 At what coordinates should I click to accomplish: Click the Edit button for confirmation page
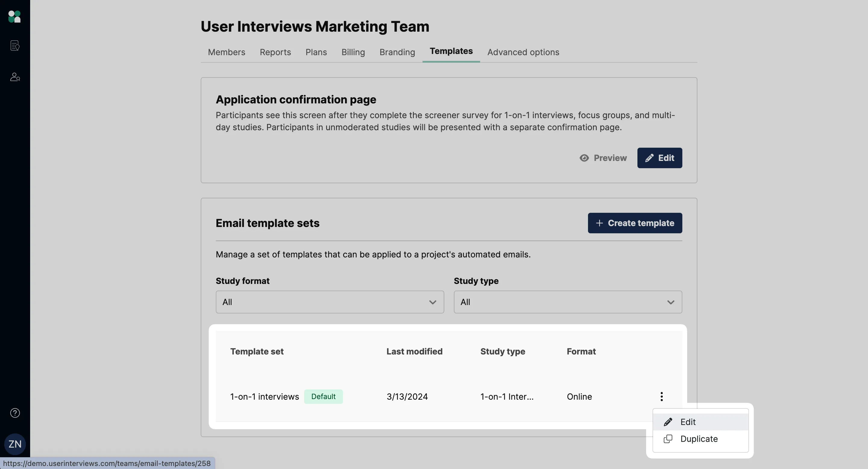[x=659, y=158]
